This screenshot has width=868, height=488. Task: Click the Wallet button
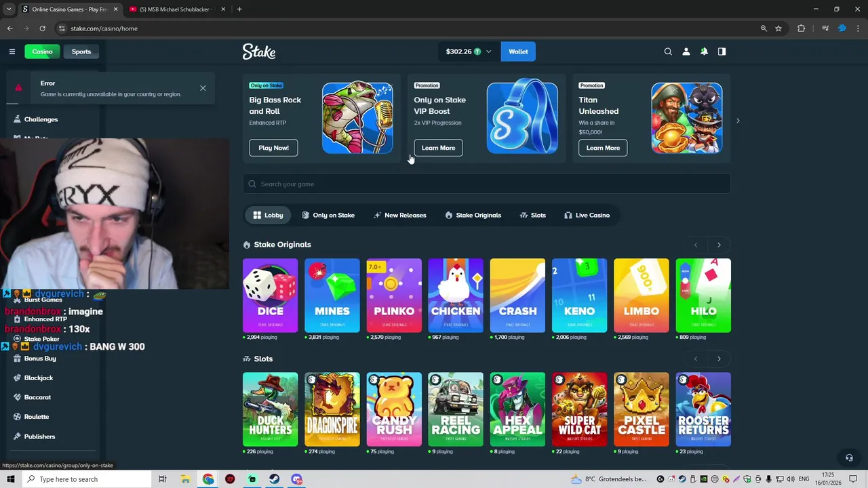coord(518,52)
